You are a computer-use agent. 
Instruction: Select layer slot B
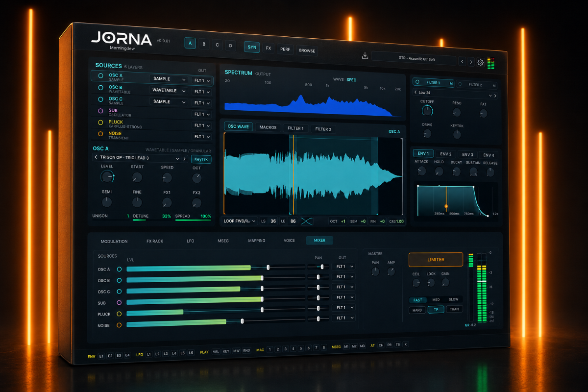pyautogui.click(x=204, y=44)
